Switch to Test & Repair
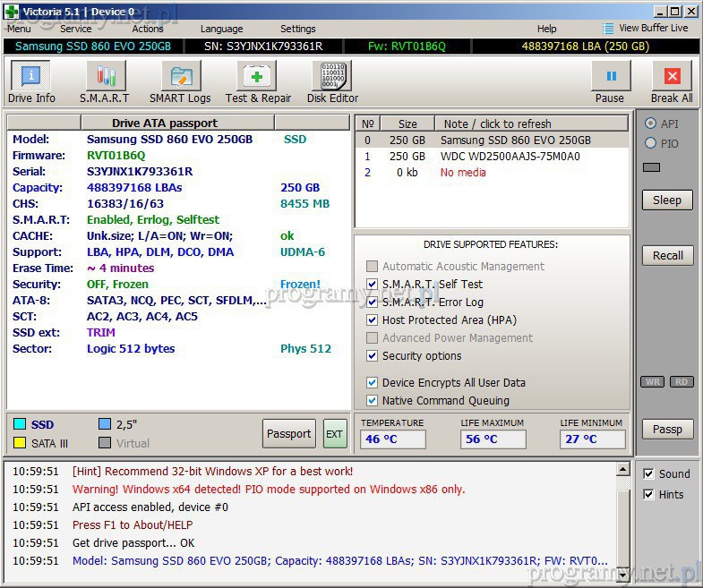The height and width of the screenshot is (588, 703). [258, 81]
